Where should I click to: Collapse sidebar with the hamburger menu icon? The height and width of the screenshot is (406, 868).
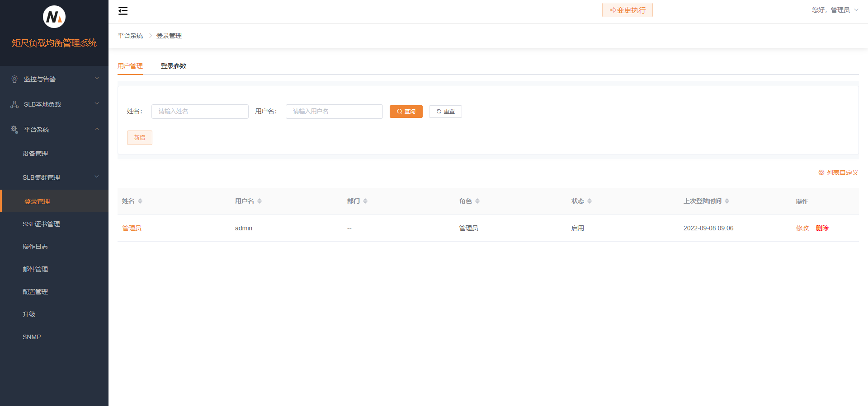(x=123, y=11)
